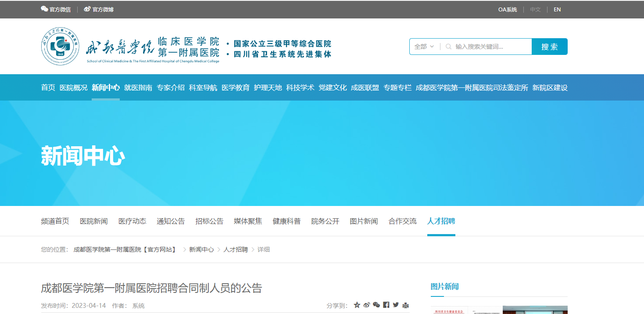Print the page using printer icon
644x314 pixels.
point(406,305)
